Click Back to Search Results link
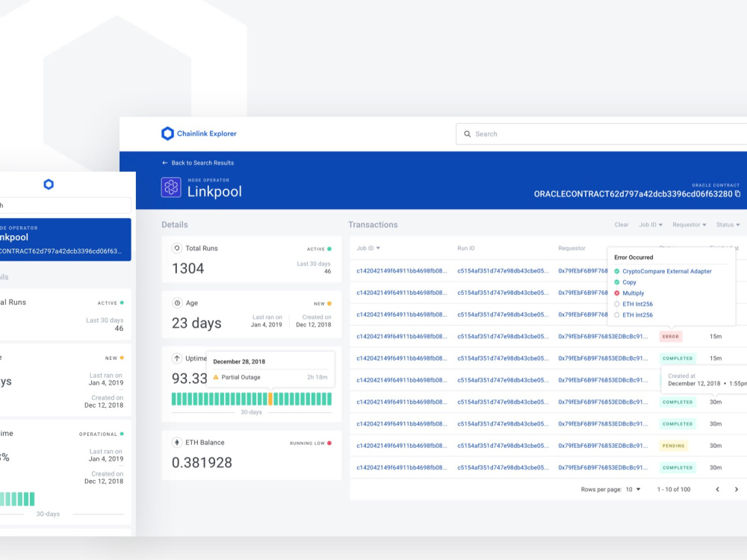 point(202,163)
